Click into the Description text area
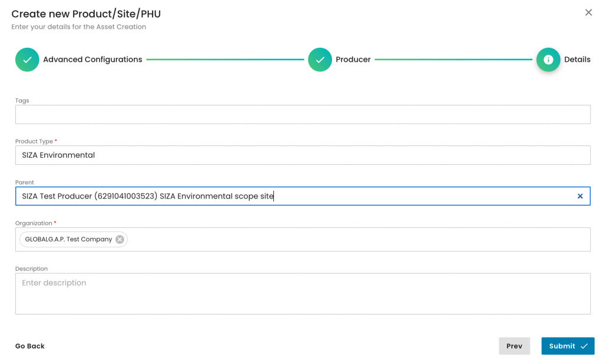The image size is (603, 364). (303, 293)
